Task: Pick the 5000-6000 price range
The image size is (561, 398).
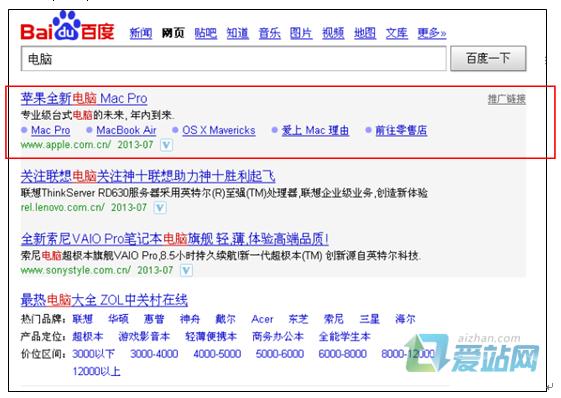Action: coord(280,354)
